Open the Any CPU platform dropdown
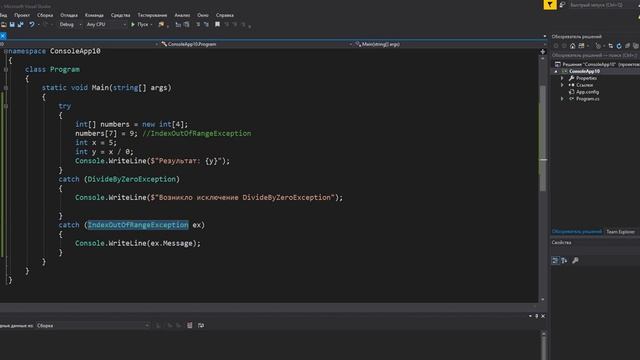640x360 pixels. [106, 24]
